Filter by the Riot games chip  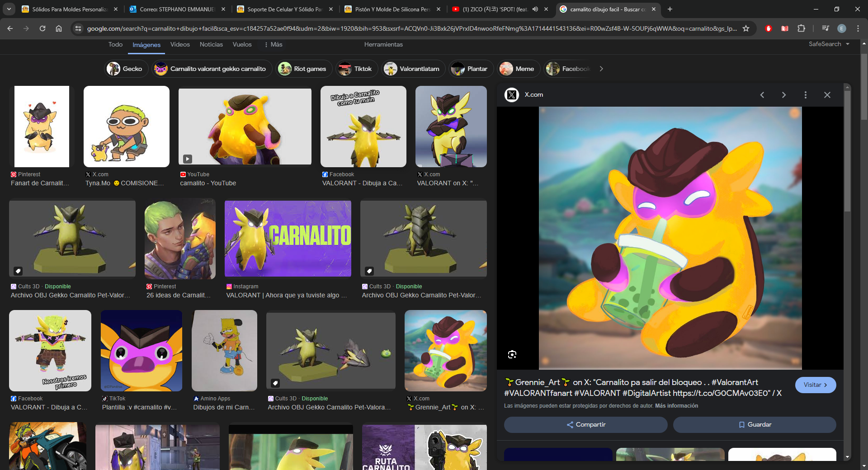304,69
